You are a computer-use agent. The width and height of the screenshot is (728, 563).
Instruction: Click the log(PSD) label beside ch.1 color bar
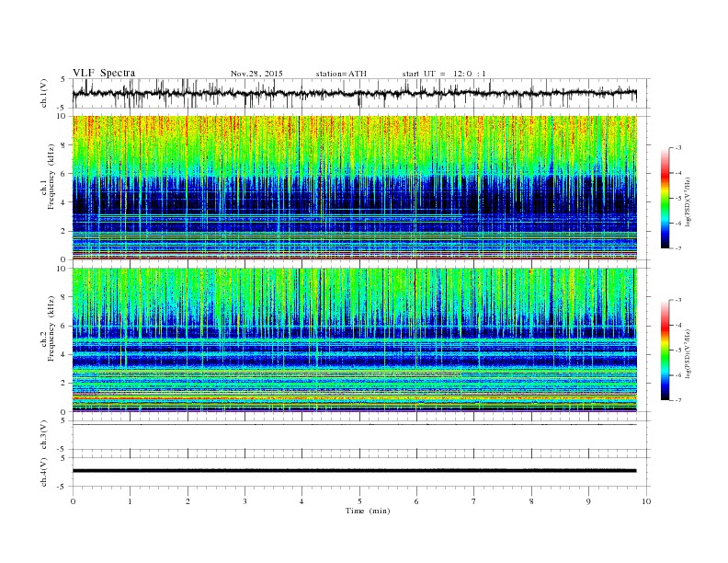click(x=688, y=201)
